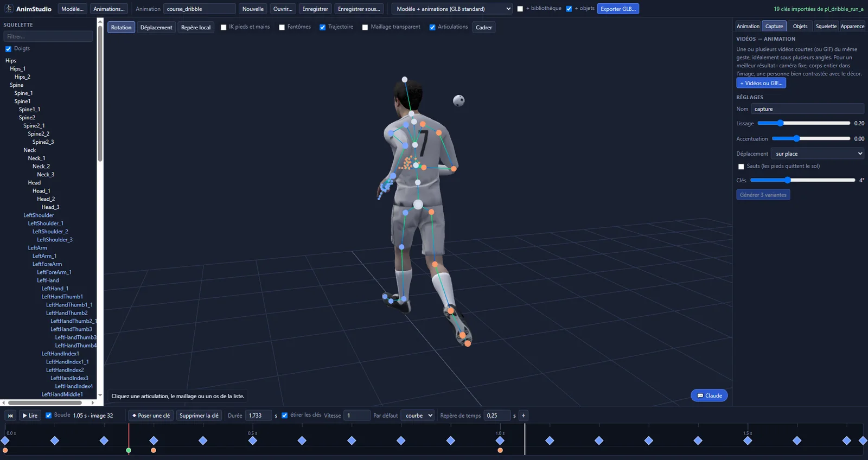868x460 pixels.
Task: Open the Modèle... menu button
Action: [x=73, y=9]
